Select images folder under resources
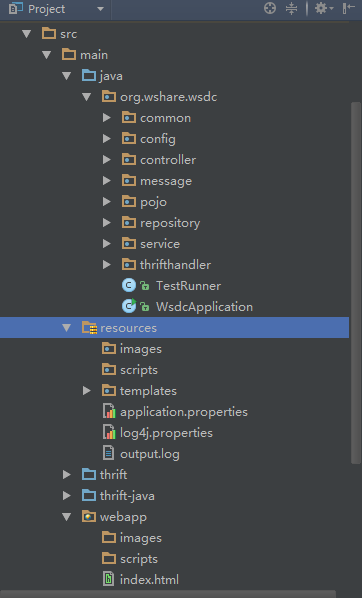 (141, 349)
